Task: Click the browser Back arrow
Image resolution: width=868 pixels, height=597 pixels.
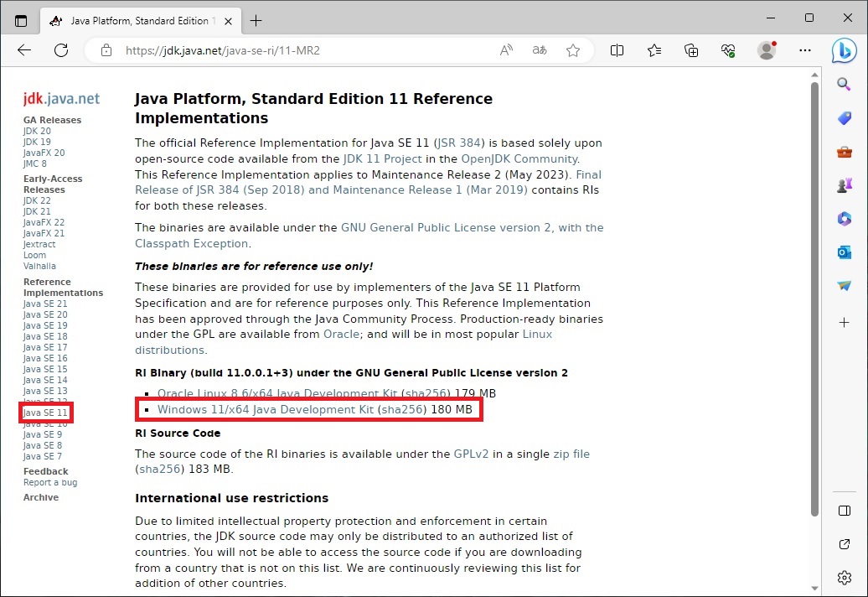Action: tap(23, 50)
